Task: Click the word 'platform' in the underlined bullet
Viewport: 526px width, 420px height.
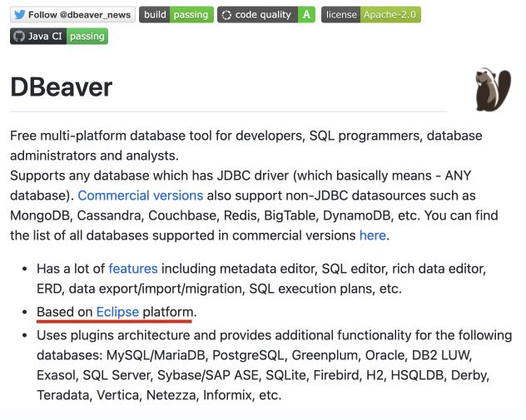Action: (170, 312)
